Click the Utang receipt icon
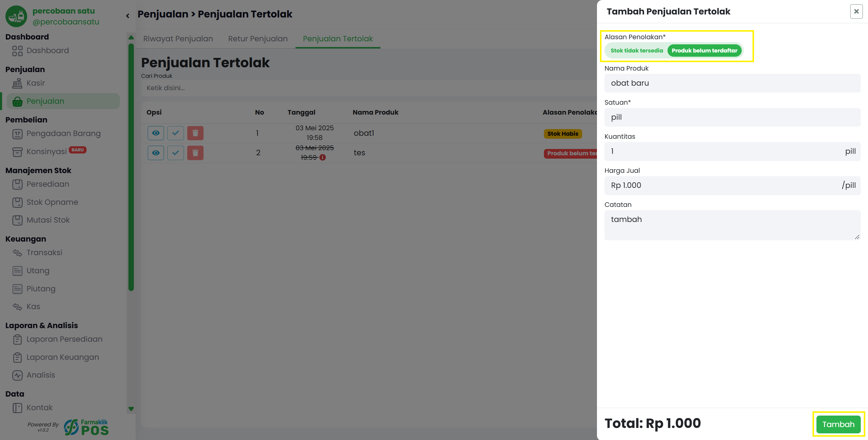868x440 pixels. tap(17, 271)
